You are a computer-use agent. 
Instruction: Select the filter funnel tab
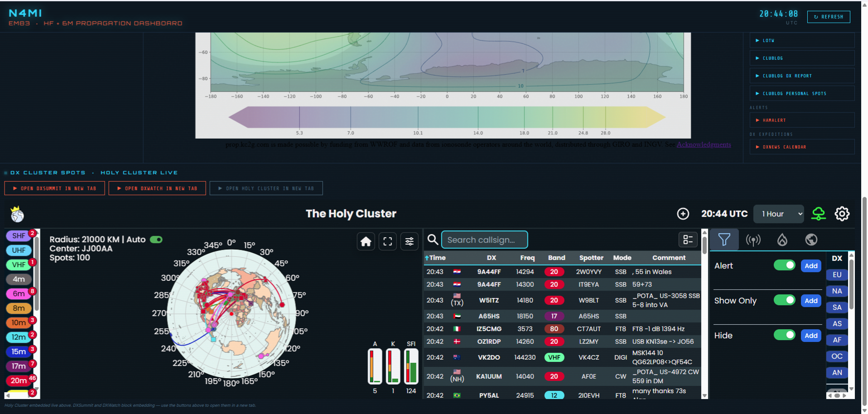click(724, 240)
